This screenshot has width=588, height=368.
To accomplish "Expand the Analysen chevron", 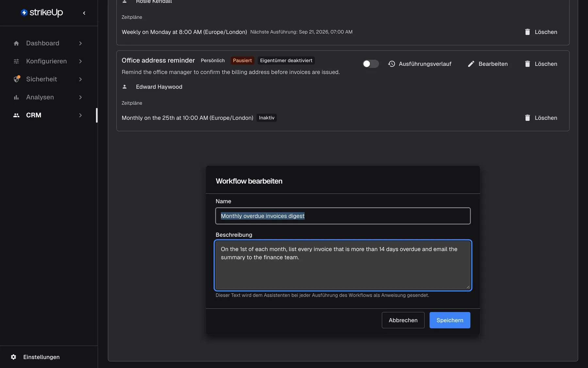I will pyautogui.click(x=80, y=97).
